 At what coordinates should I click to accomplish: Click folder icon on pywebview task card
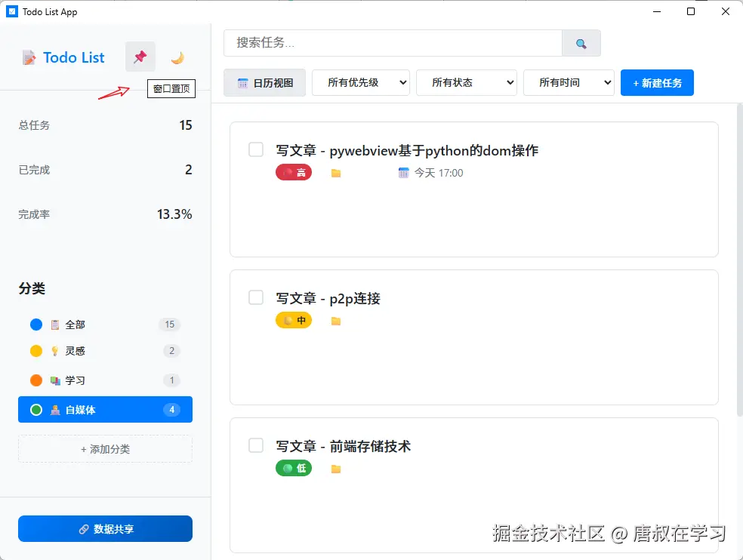click(x=336, y=173)
